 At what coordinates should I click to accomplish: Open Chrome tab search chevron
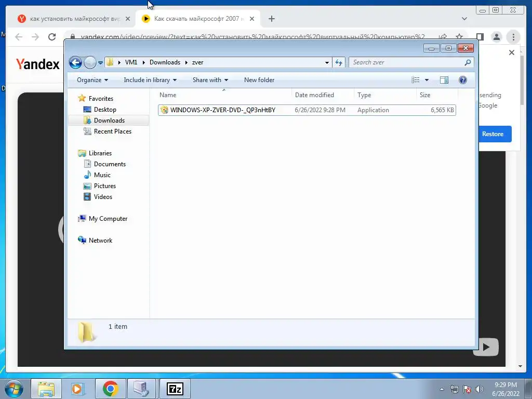(464, 19)
